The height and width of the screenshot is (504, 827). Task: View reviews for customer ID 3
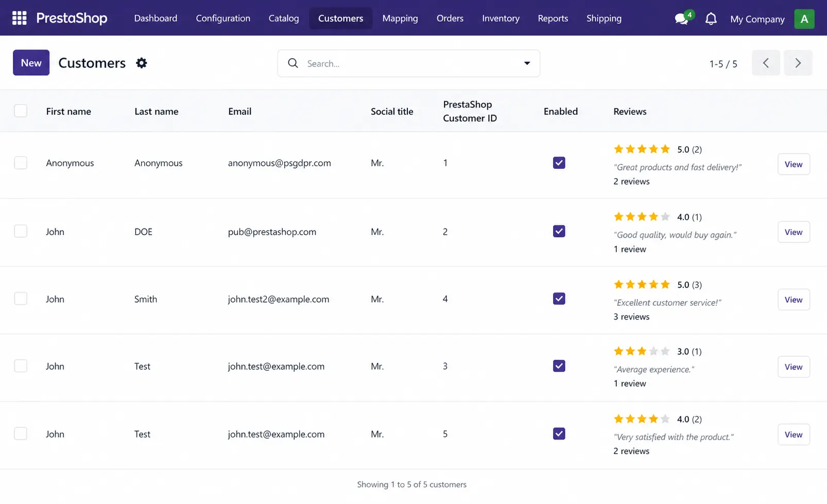[794, 367]
